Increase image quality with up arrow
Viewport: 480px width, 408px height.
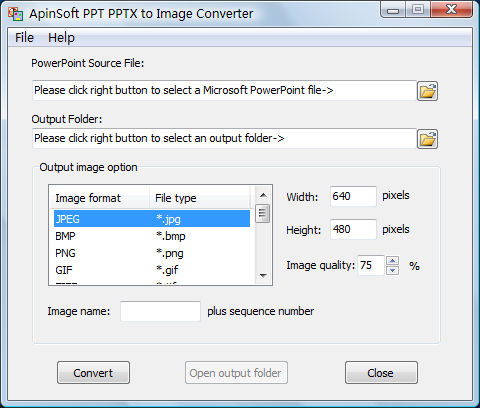(393, 261)
